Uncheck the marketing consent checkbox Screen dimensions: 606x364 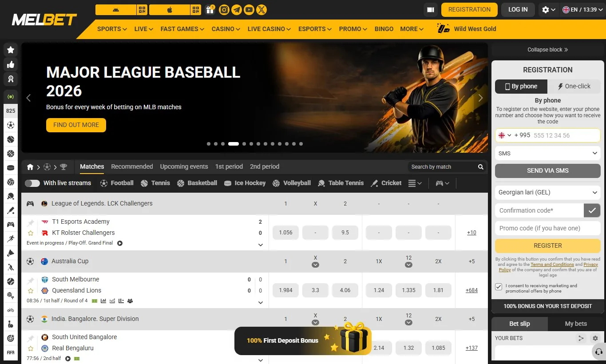499,287
